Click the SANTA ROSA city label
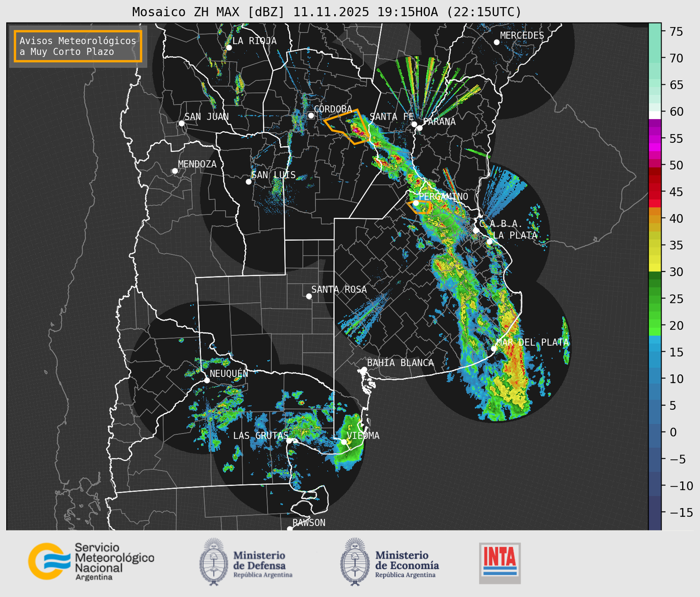Screen dimensions: 700x597 click(339, 289)
